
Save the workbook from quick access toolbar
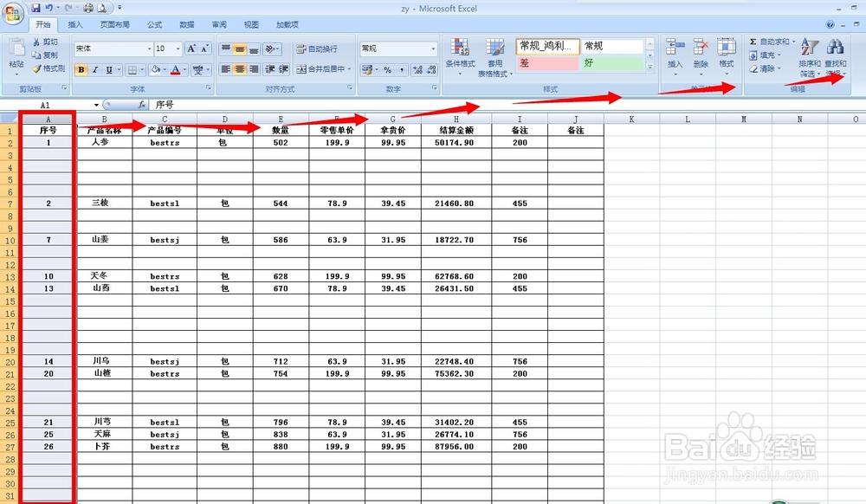coord(36,8)
